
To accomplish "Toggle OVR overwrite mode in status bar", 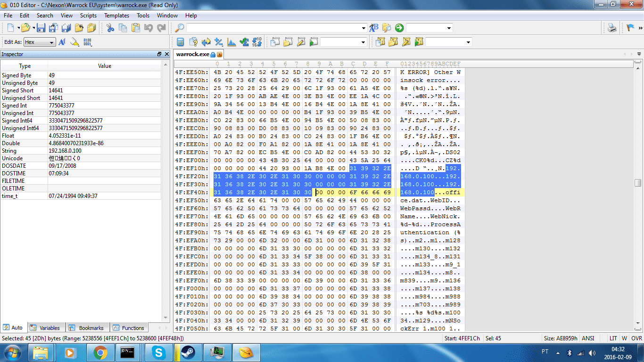I will (x=636, y=338).
